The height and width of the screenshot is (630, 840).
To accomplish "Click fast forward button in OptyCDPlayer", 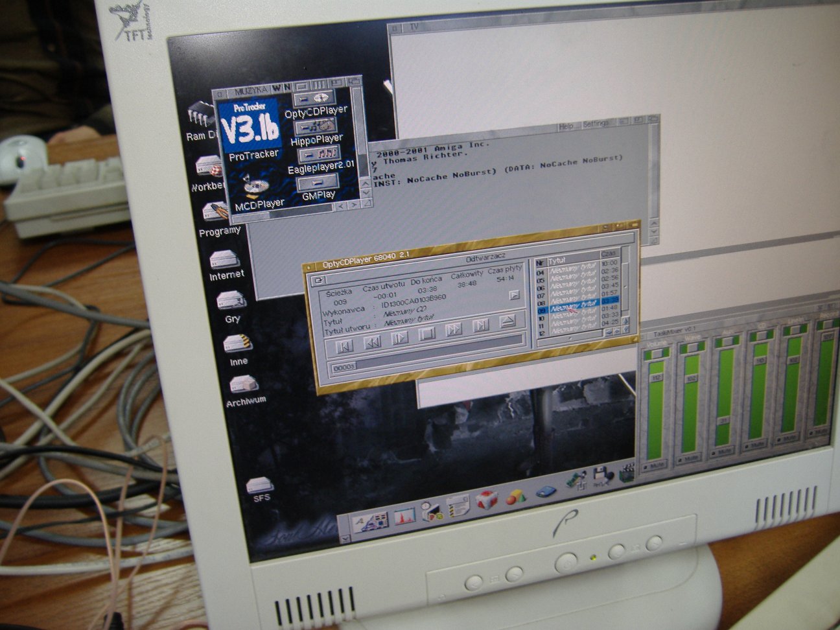I will coord(454,330).
